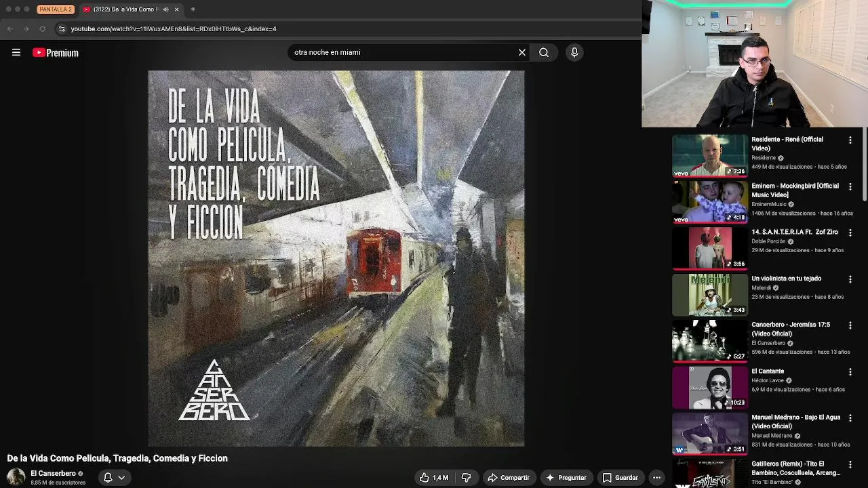Open Eminem Mockingbird video thumbnail
This screenshot has height=488, width=868.
[709, 202]
